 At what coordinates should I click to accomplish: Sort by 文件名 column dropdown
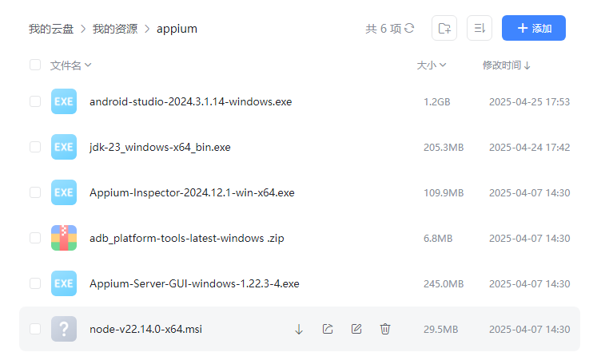pos(71,65)
